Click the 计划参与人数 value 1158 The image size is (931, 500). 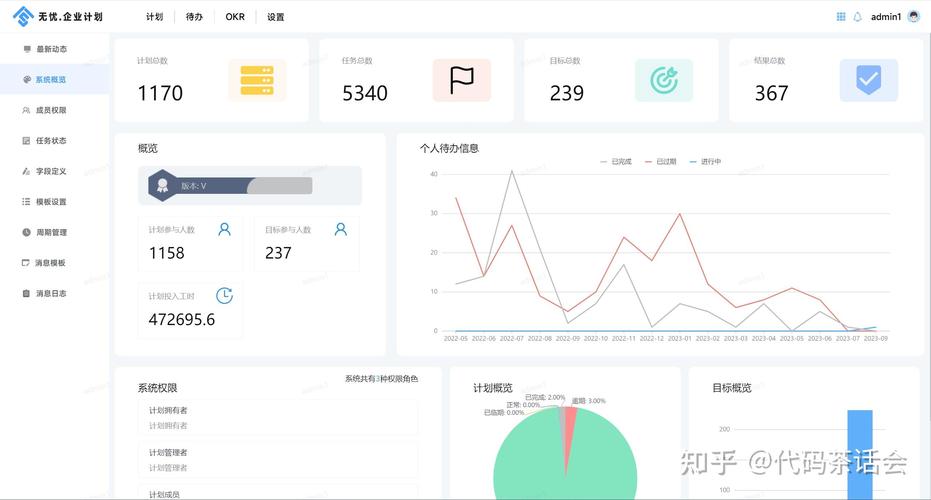(x=167, y=253)
